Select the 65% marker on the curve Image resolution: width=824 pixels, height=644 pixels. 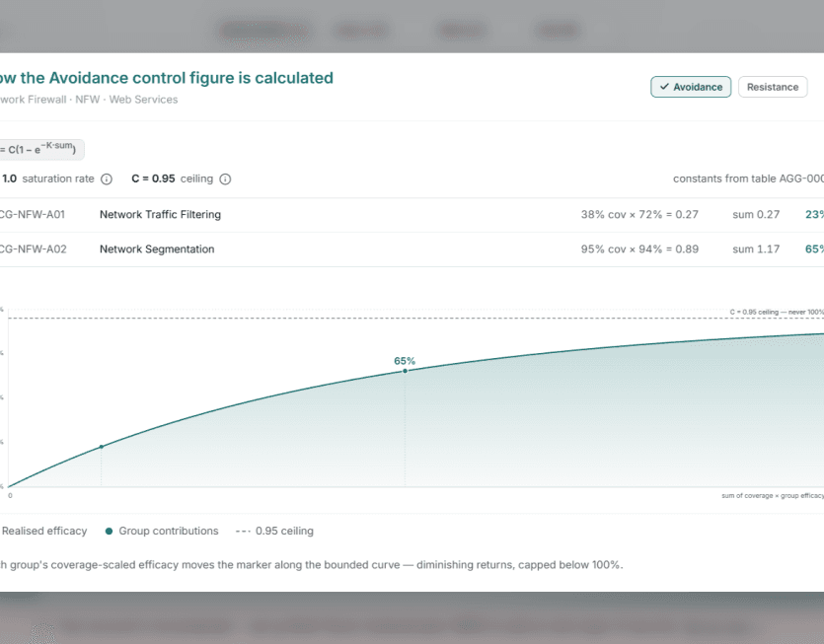point(405,371)
